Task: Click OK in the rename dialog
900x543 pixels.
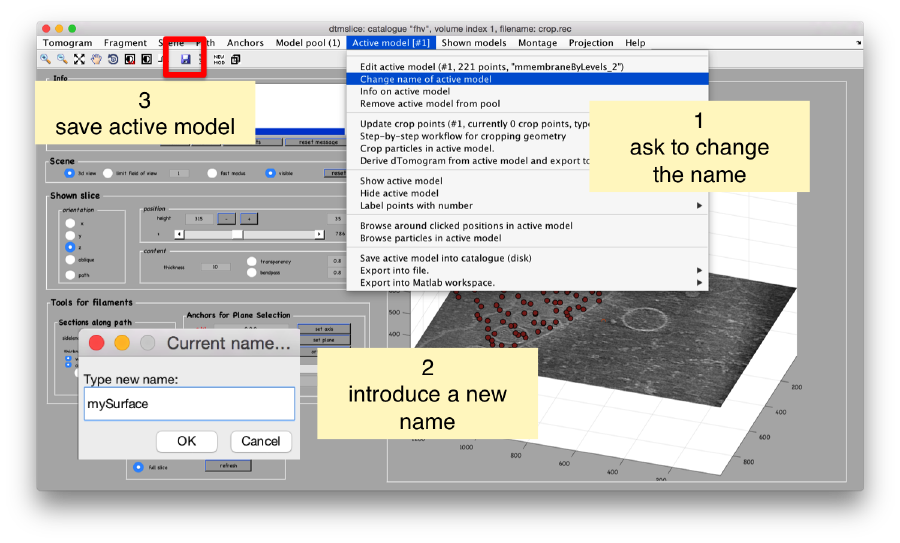Action: pyautogui.click(x=187, y=441)
